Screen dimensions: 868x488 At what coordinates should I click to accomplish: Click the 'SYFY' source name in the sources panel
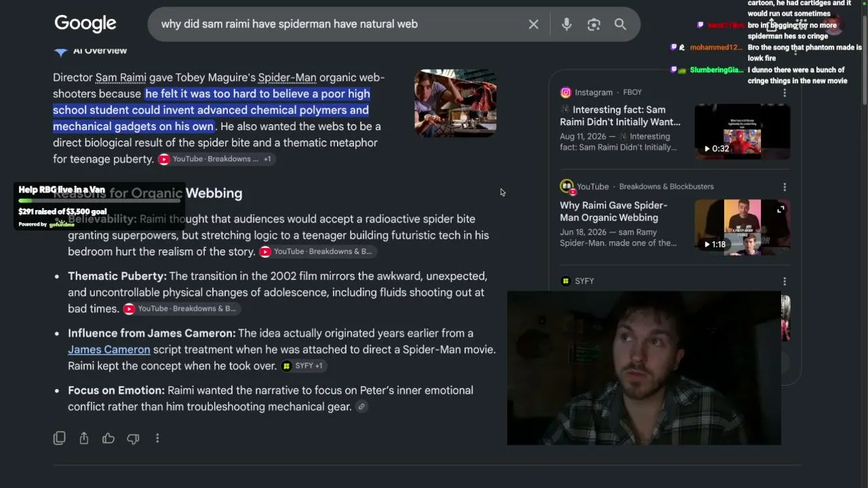point(585,281)
